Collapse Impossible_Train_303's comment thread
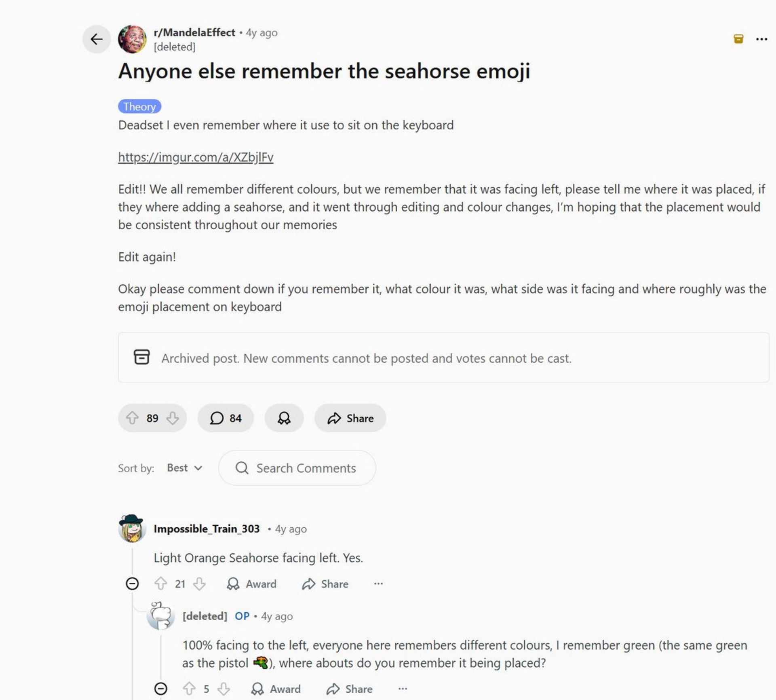776x700 pixels. [x=132, y=584]
